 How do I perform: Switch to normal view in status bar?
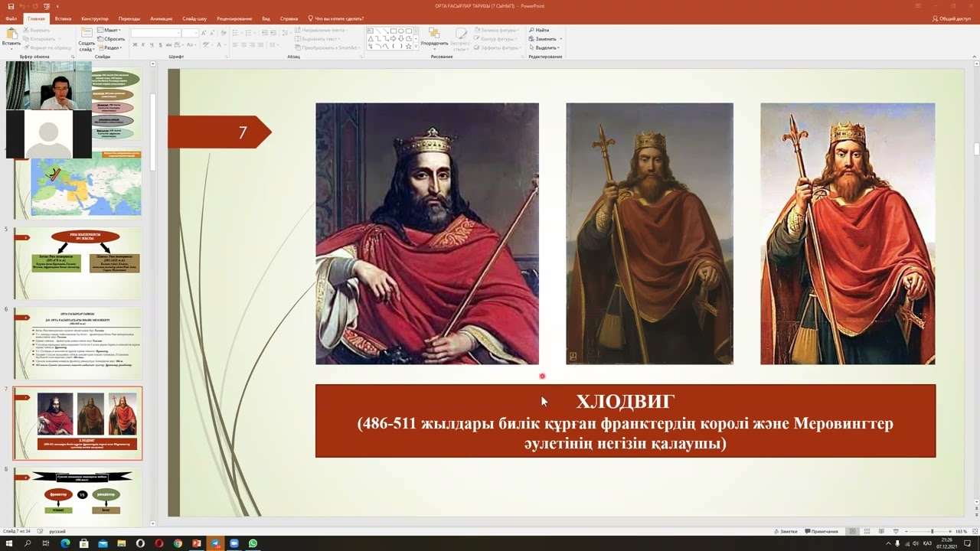point(852,531)
